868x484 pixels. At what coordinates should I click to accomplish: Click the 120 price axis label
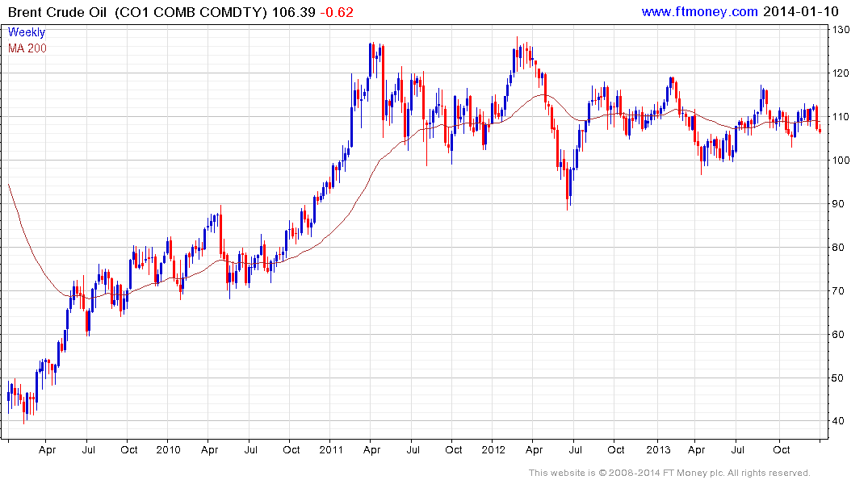pyautogui.click(x=841, y=73)
